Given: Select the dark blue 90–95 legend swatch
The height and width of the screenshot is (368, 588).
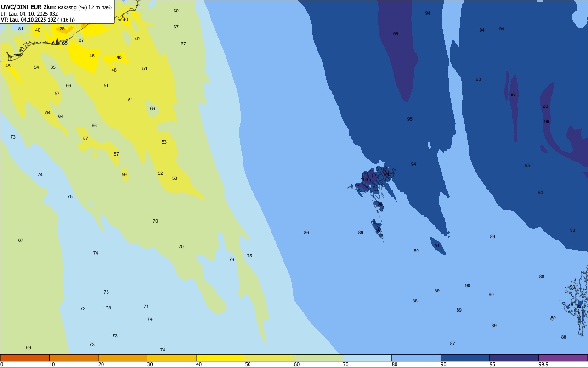Looking at the screenshot, I should point(465,357).
